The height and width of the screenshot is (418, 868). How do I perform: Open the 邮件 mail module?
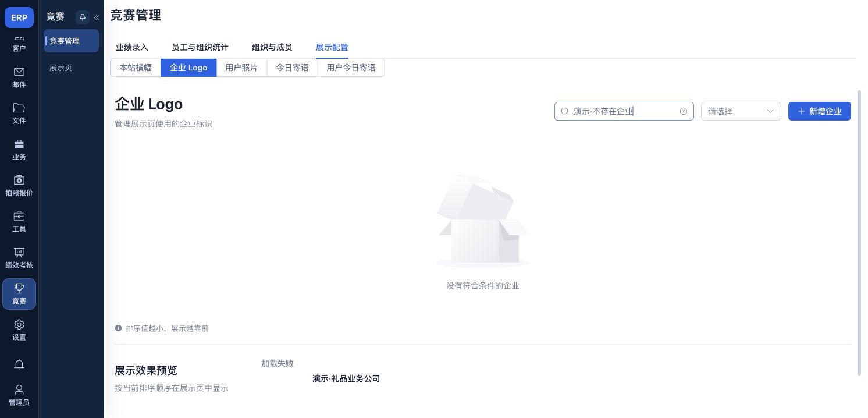tap(19, 77)
